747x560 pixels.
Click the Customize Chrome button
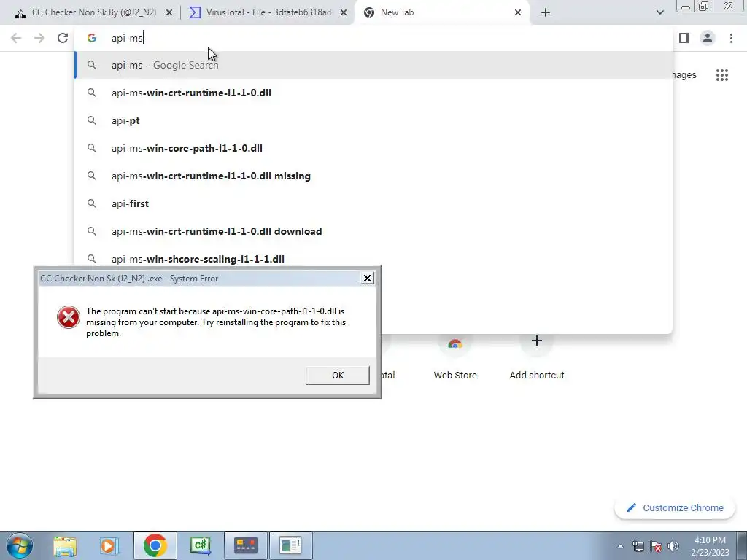click(675, 507)
